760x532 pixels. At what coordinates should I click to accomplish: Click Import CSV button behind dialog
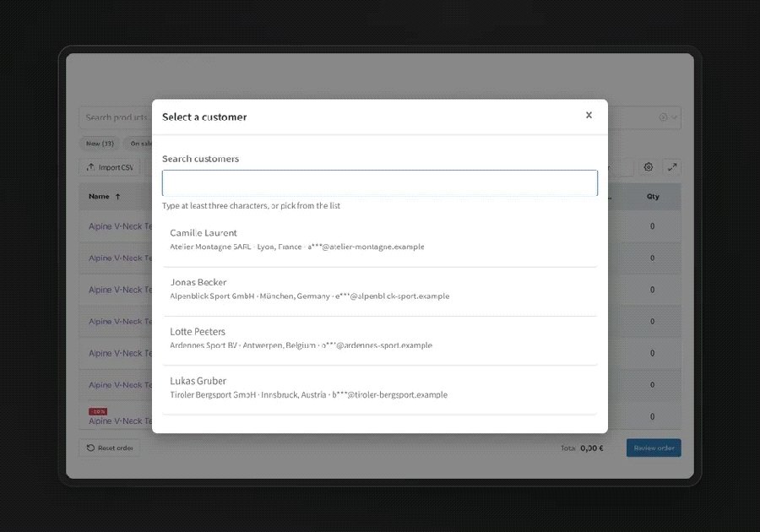[x=110, y=167]
